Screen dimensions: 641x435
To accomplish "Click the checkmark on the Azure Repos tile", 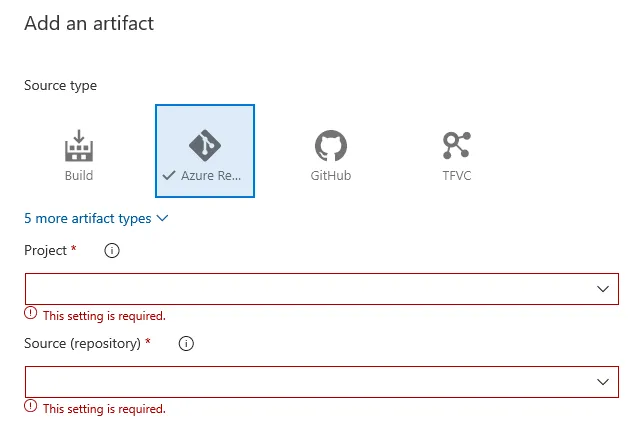I will 168,176.
